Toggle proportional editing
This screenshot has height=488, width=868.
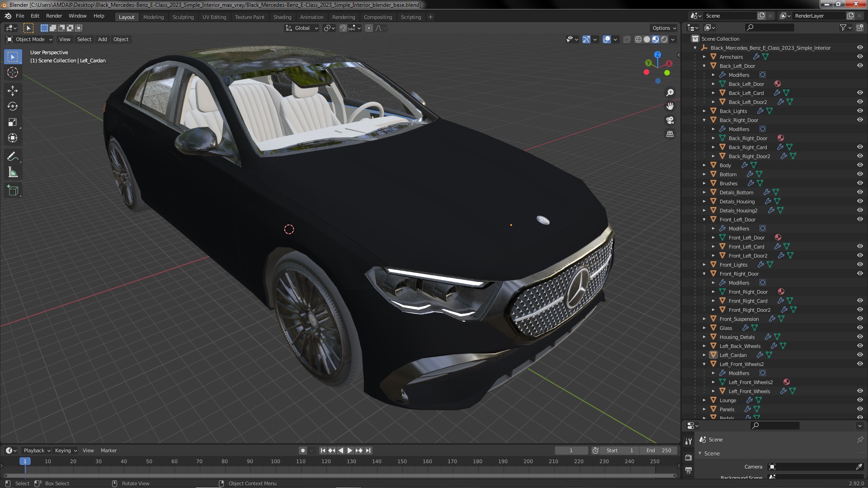pyautogui.click(x=369, y=28)
